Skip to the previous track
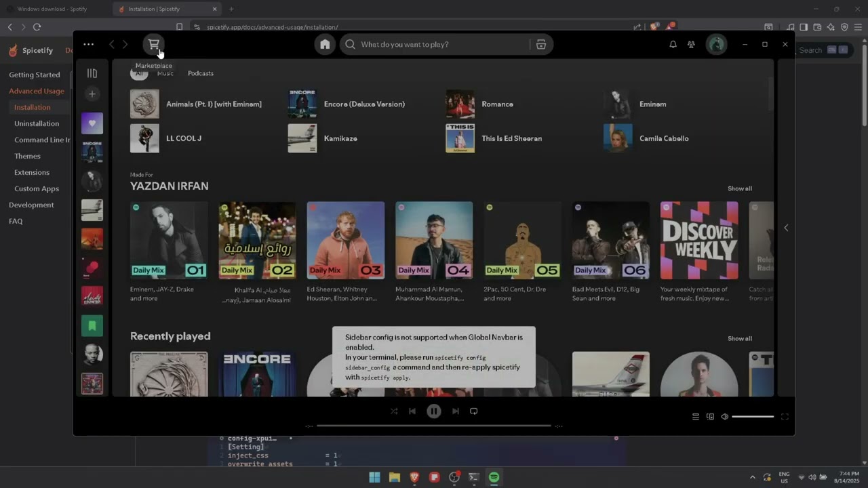The width and height of the screenshot is (868, 488). 412,411
